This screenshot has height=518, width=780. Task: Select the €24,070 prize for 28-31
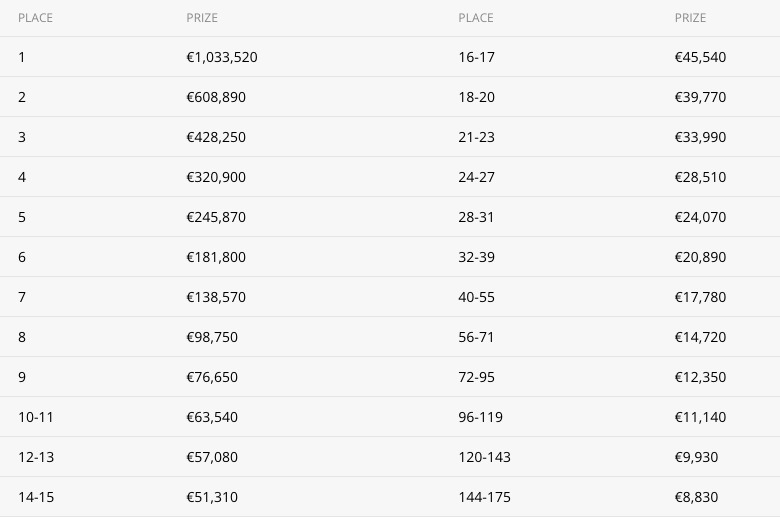700,217
